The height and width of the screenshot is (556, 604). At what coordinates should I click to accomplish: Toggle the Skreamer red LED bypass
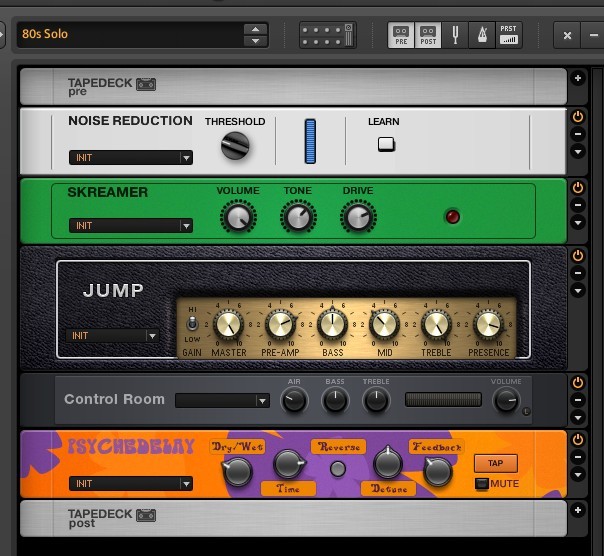point(453,217)
